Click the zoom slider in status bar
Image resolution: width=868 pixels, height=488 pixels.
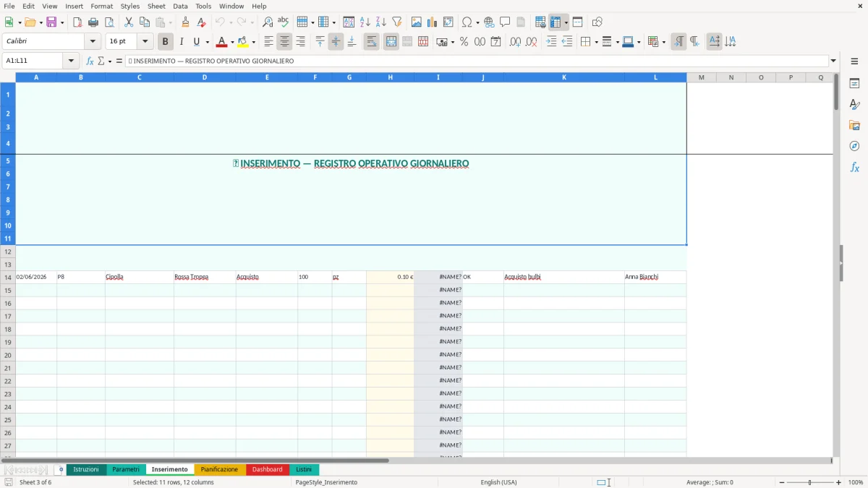810,482
